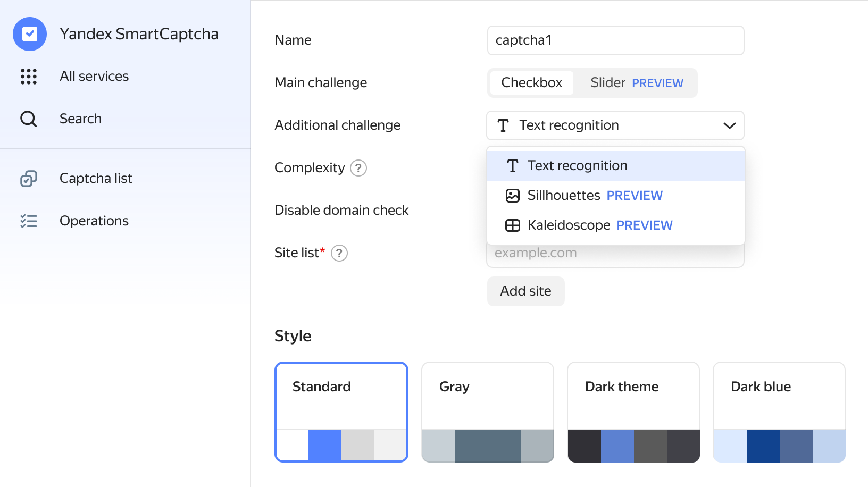Screen dimensions: 868x487
Task: Open All services in sidebar
Action: coord(94,77)
